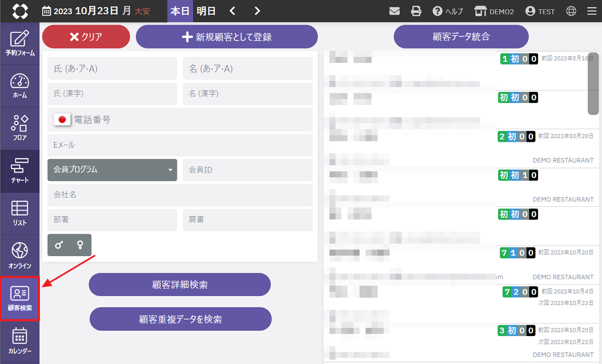Click the Eメール input field
This screenshot has height=364, width=602.
[180, 145]
